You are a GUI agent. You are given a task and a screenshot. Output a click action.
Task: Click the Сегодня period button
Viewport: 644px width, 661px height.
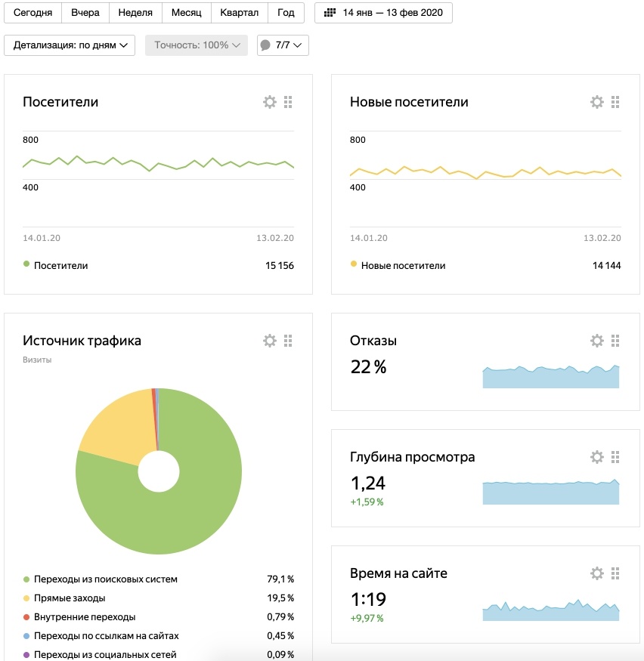point(33,13)
